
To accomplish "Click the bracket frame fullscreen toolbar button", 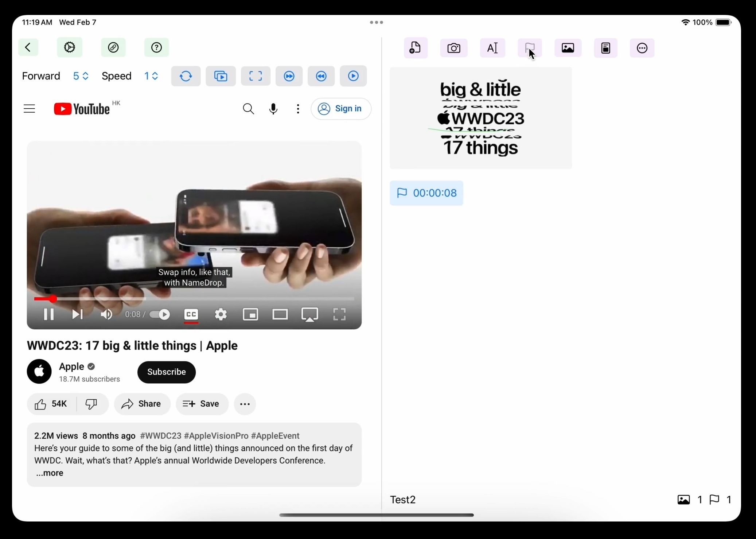I will click(256, 76).
